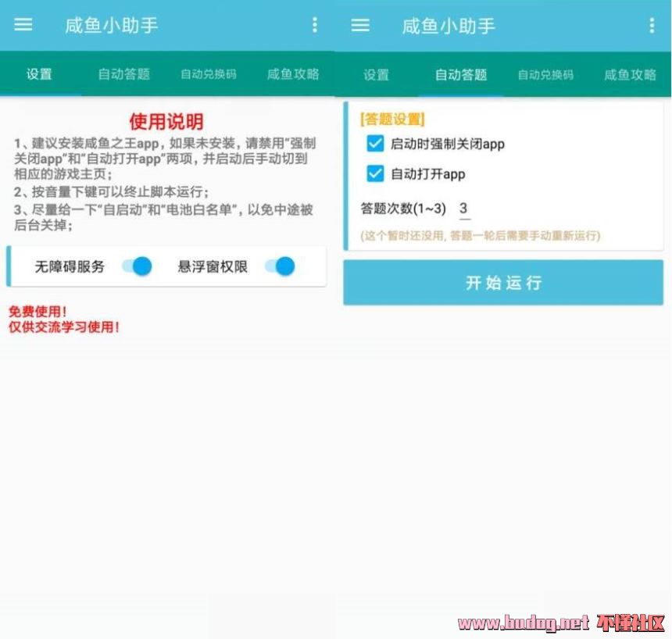Open the hamburger menu on the 设置 screen
Screen dimensions: 672x639
[23, 25]
